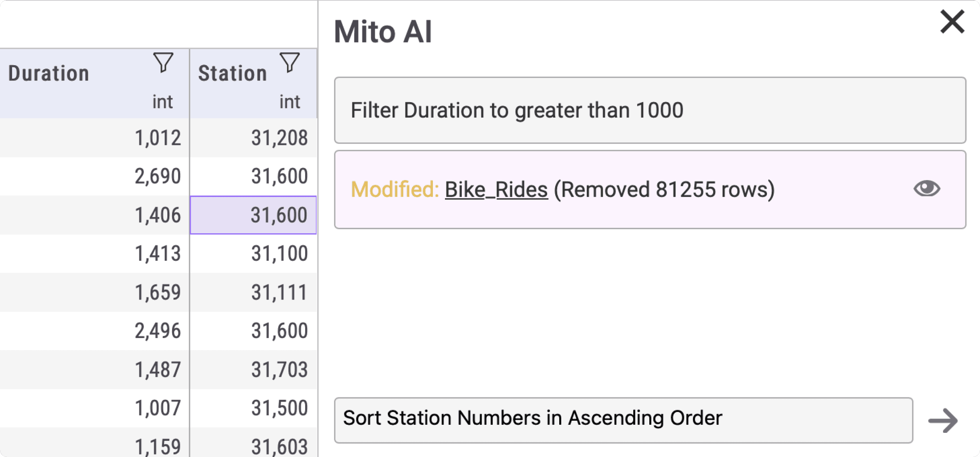Close the Mito AI panel

(951, 22)
